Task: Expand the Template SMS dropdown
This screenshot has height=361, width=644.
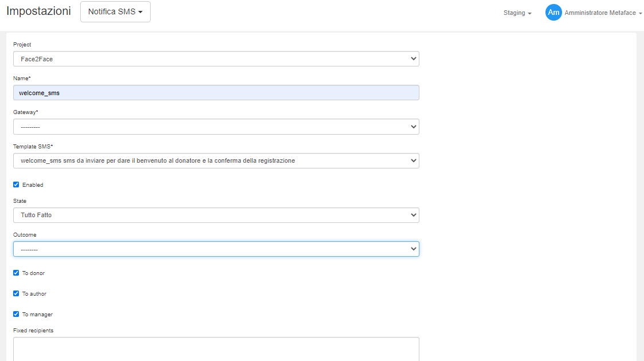Action: pos(216,160)
